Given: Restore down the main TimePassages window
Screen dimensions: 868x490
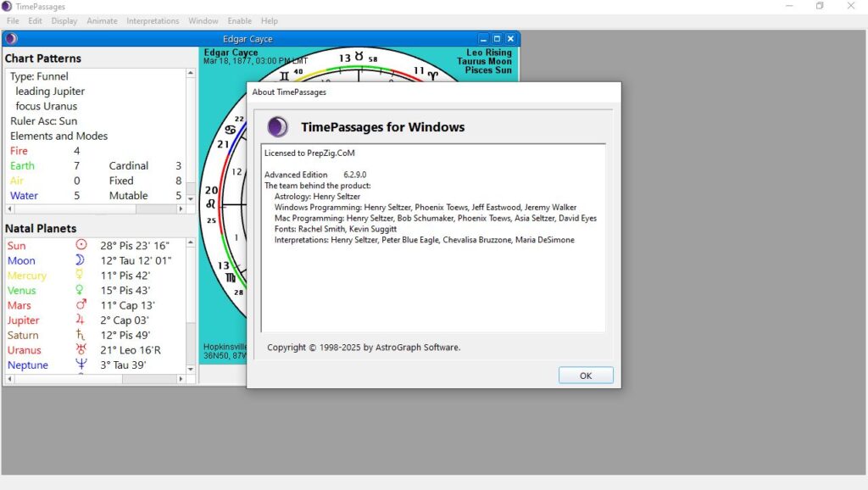Looking at the screenshot, I should (x=820, y=6).
